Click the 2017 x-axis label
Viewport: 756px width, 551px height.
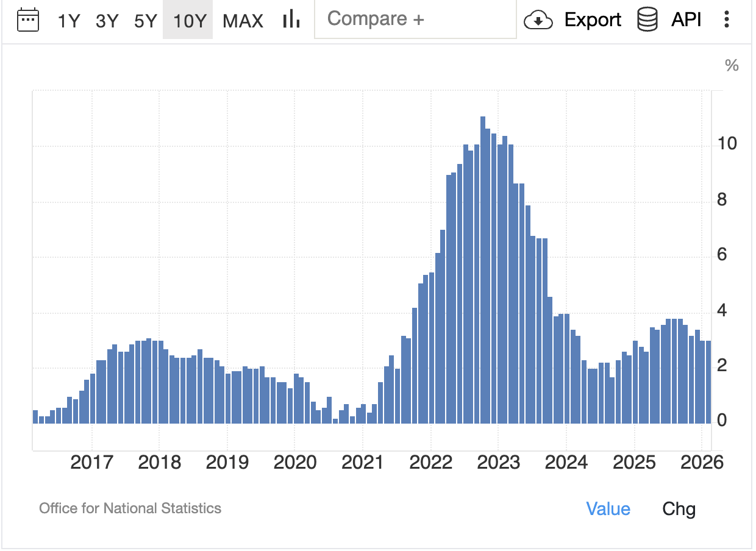pos(91,463)
